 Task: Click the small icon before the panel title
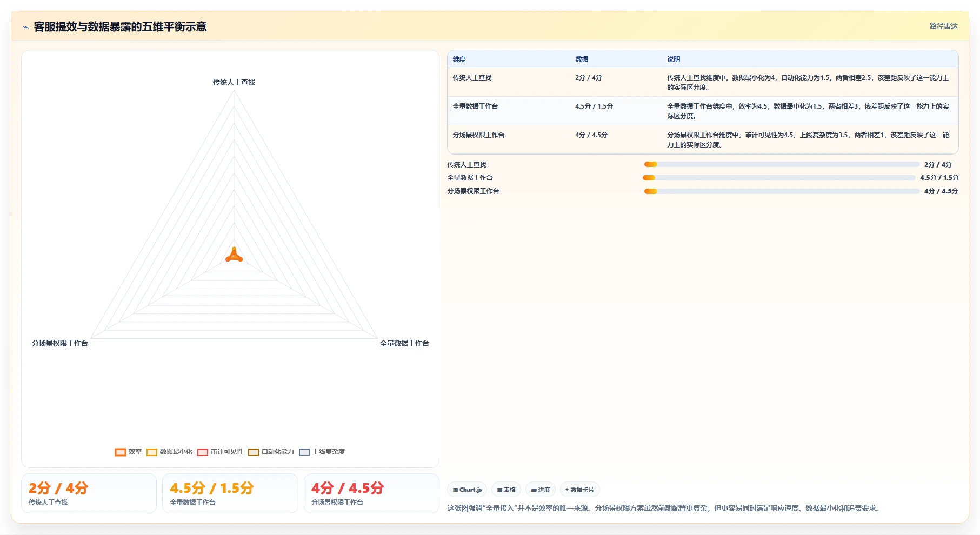(x=25, y=27)
